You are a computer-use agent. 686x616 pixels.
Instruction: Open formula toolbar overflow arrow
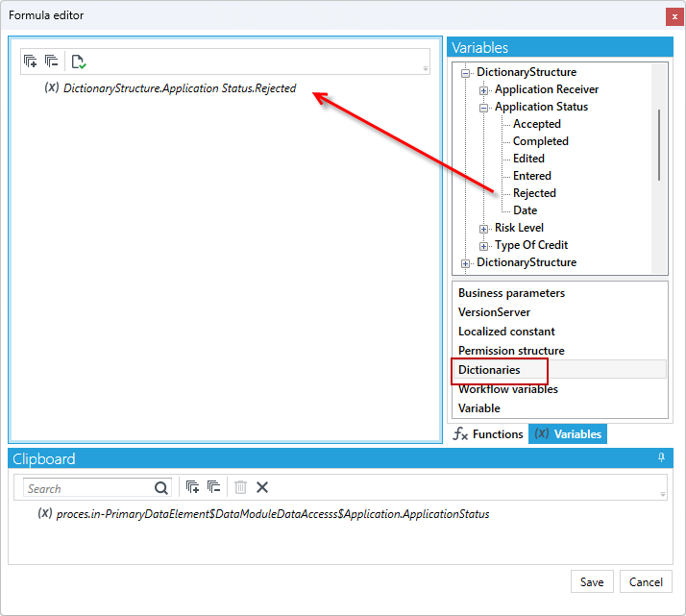(426, 68)
